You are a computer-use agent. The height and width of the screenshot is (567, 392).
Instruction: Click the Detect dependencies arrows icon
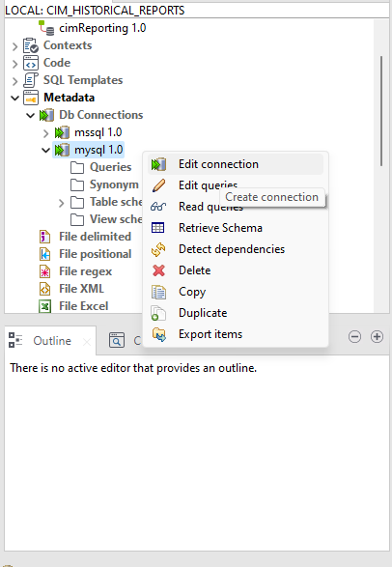[x=158, y=249]
